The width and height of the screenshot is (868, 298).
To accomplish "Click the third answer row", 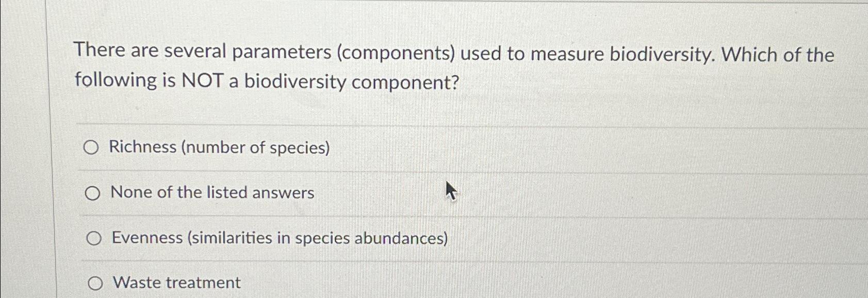I will tap(361, 238).
